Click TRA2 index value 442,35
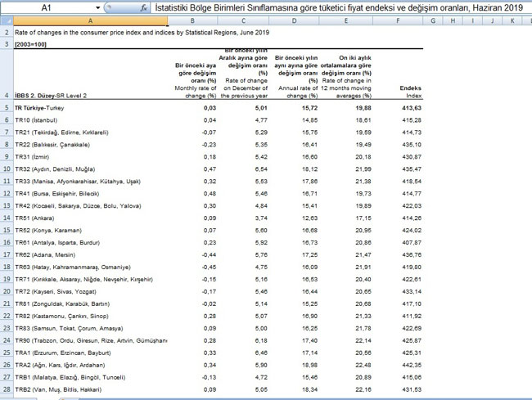 pos(412,365)
